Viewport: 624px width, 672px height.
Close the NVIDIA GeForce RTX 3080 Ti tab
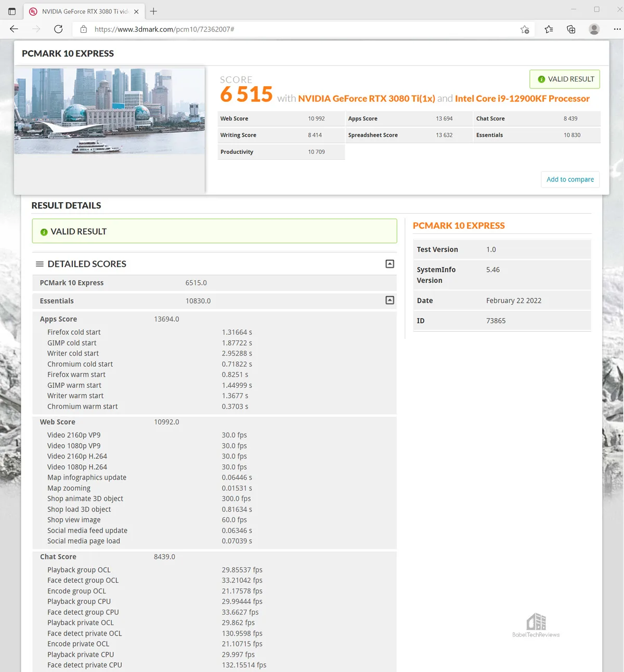click(x=136, y=11)
